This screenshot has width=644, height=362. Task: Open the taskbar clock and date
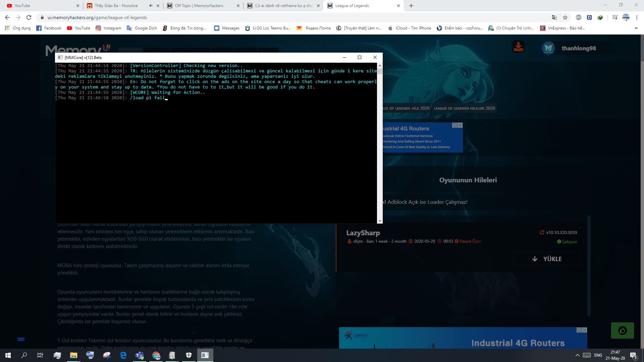[x=615, y=355]
